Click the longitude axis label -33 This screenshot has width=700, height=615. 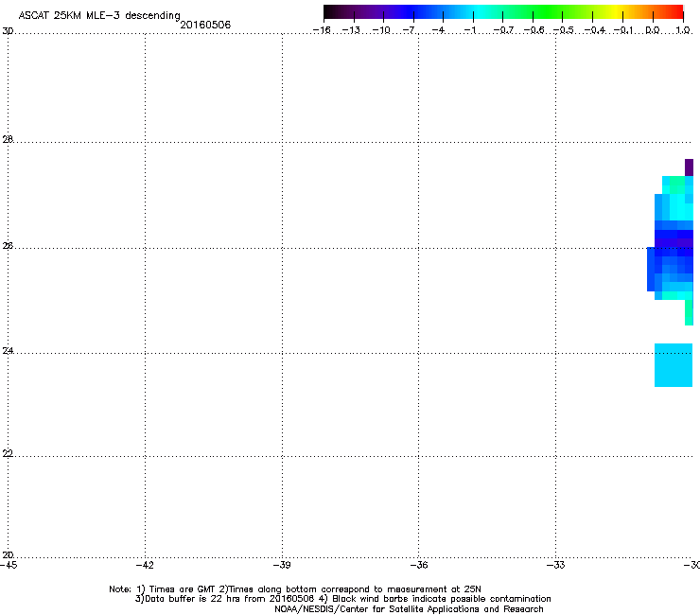[556, 565]
